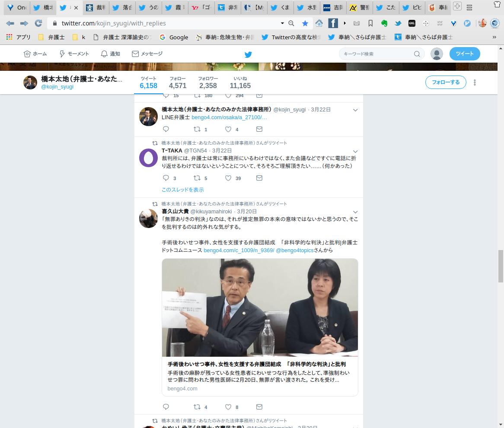504x428 pixels.
Task: Click the URL extension icon
Action: (x=412, y=23)
